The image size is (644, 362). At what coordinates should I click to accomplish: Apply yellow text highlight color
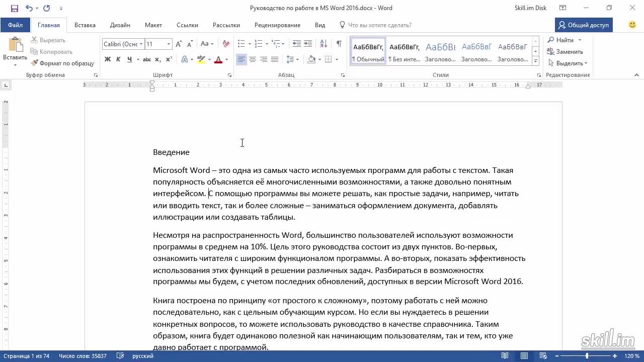pyautogui.click(x=201, y=59)
